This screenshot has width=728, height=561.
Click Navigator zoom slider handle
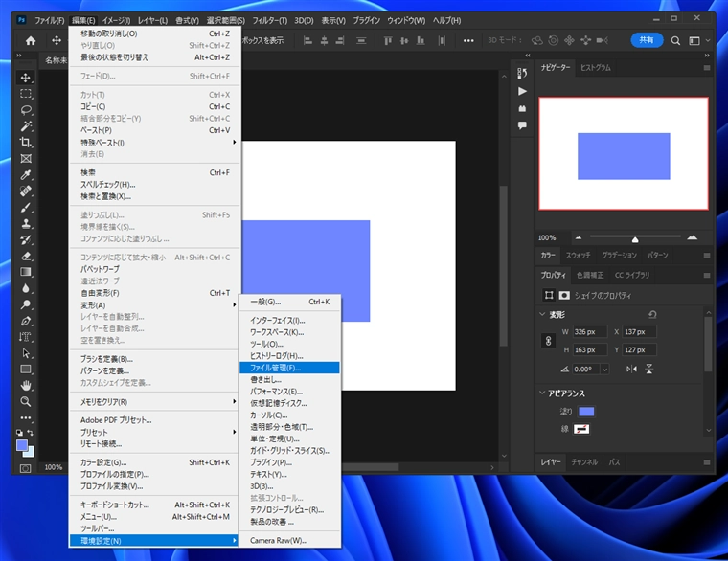tap(635, 239)
